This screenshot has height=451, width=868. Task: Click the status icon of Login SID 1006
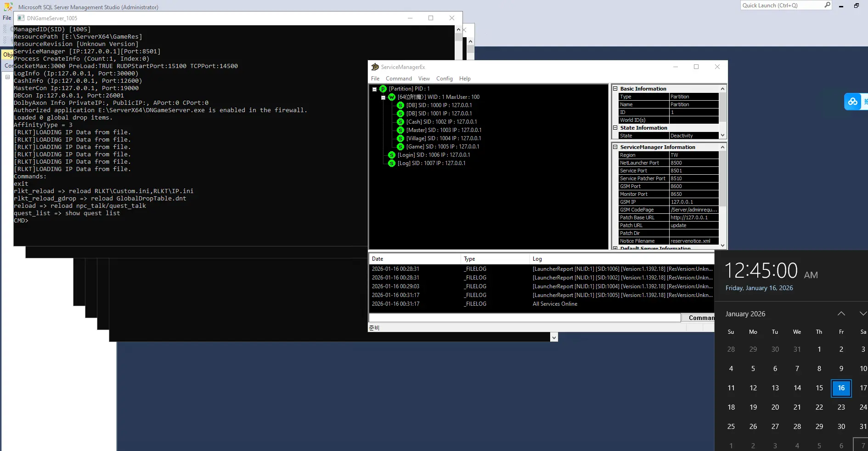point(392,155)
